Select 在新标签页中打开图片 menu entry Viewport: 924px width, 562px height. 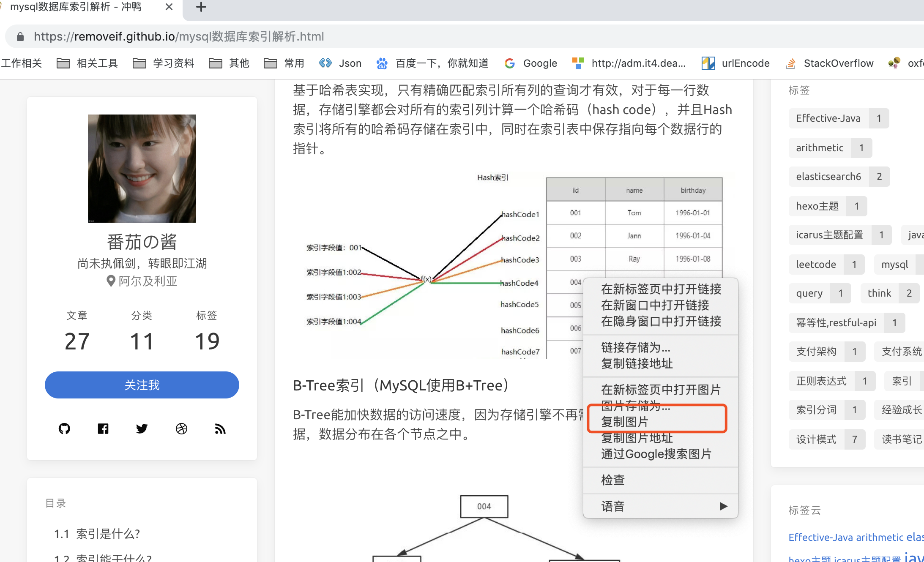(x=661, y=390)
